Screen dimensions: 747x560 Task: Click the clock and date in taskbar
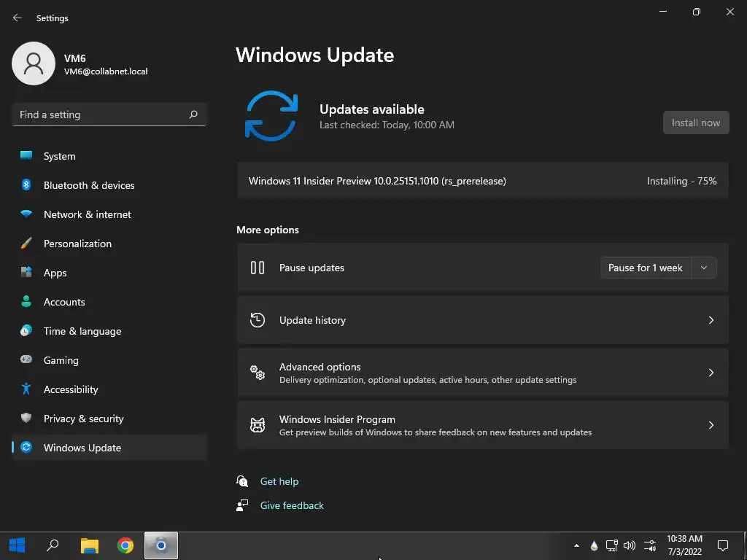pyautogui.click(x=684, y=545)
